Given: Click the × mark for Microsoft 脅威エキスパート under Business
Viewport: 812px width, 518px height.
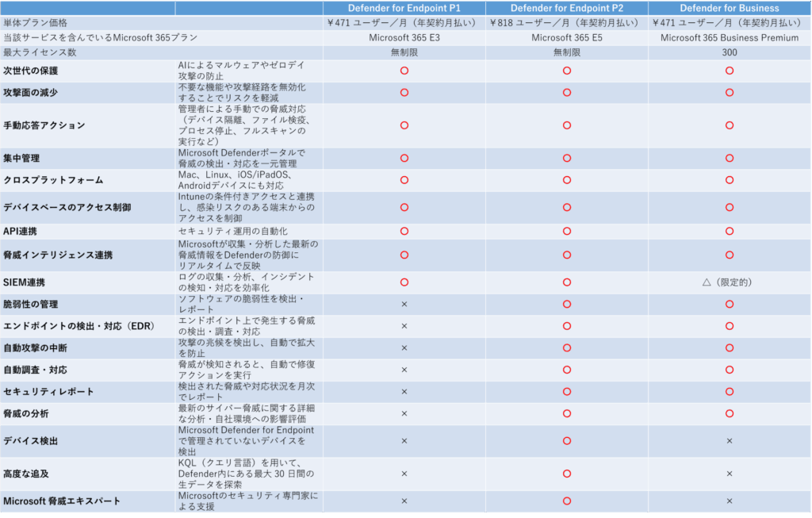Looking at the screenshot, I should (x=730, y=501).
